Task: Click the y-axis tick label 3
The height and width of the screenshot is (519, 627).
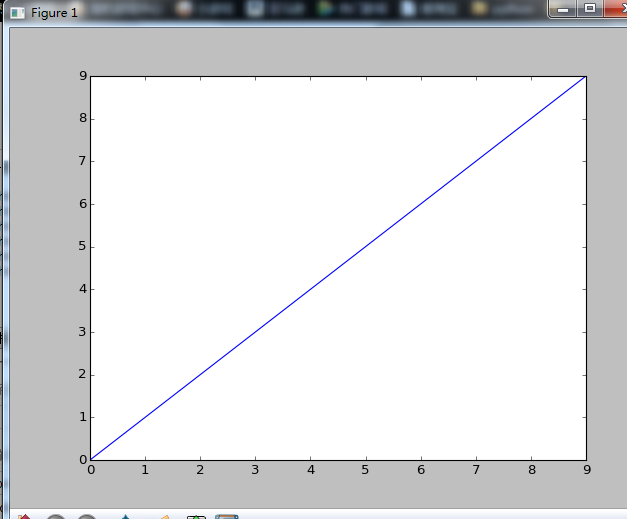Action: tap(82, 331)
